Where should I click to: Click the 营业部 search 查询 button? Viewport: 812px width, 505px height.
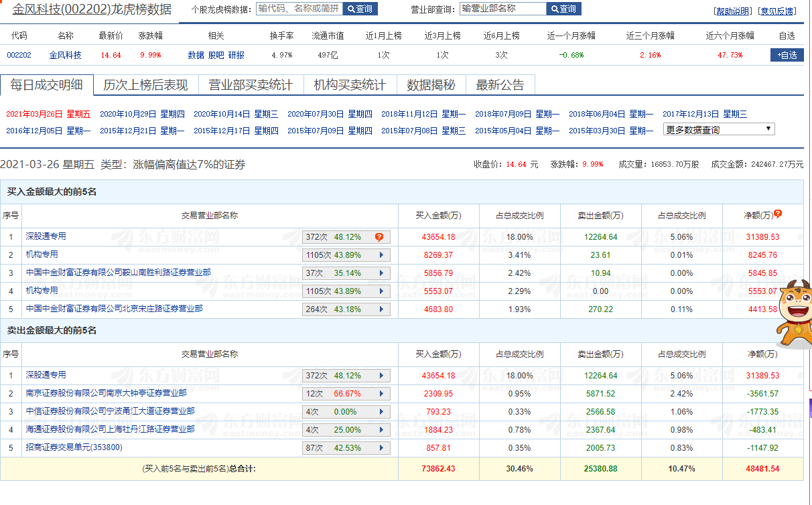coord(563,9)
